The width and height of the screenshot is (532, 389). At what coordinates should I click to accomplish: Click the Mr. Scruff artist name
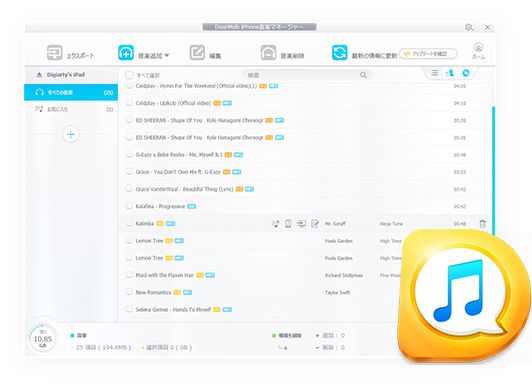[335, 224]
